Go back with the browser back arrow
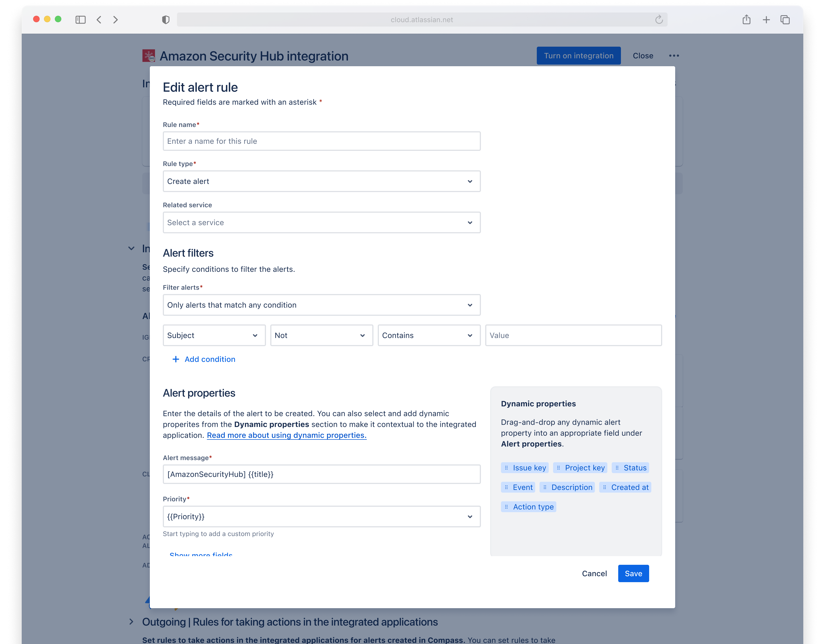The width and height of the screenshot is (825, 644). coord(99,20)
